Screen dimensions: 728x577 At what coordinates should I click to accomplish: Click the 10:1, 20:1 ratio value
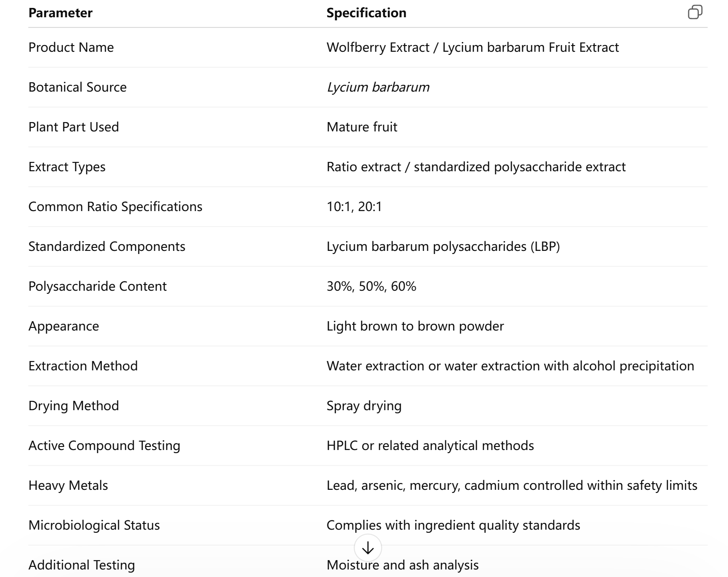354,207
